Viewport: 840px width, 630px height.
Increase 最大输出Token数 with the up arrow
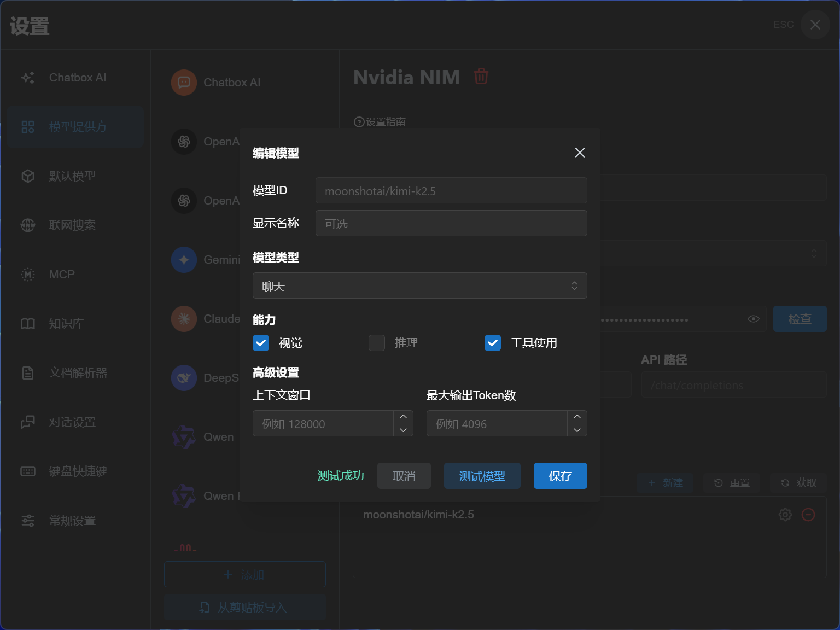point(577,416)
